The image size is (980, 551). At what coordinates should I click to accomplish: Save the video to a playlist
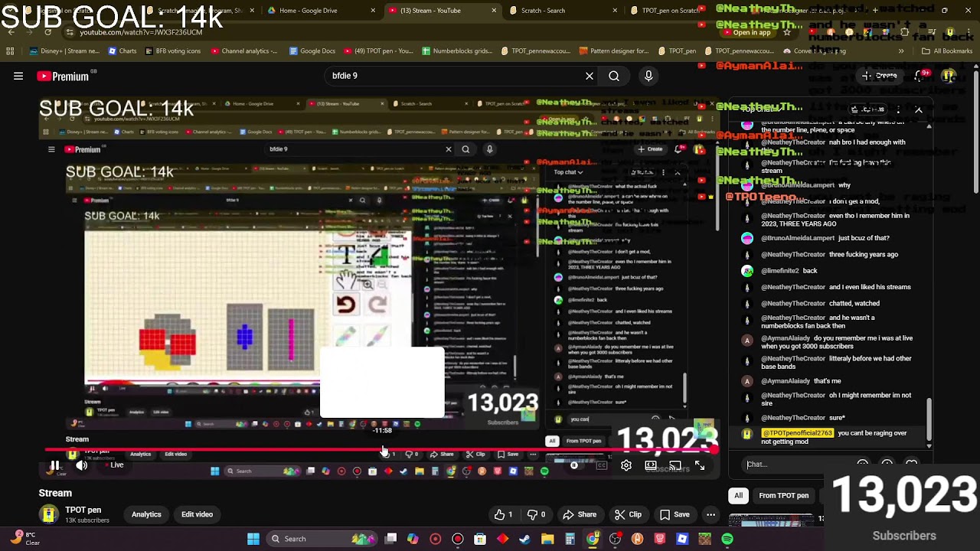click(x=675, y=514)
